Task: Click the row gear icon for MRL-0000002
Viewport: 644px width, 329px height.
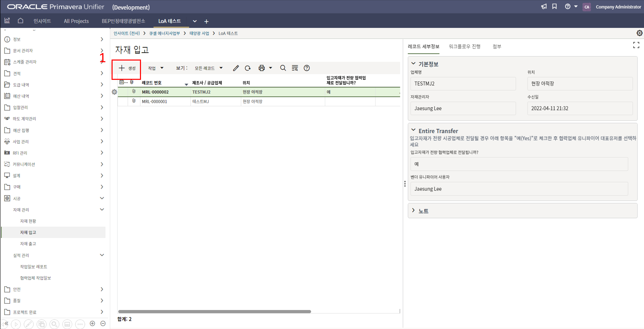Action: click(114, 92)
